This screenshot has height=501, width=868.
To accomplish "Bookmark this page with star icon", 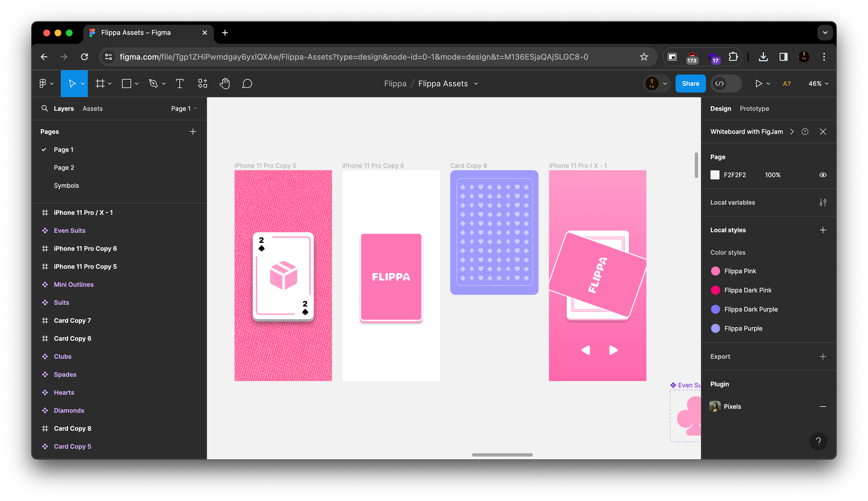I will (644, 57).
